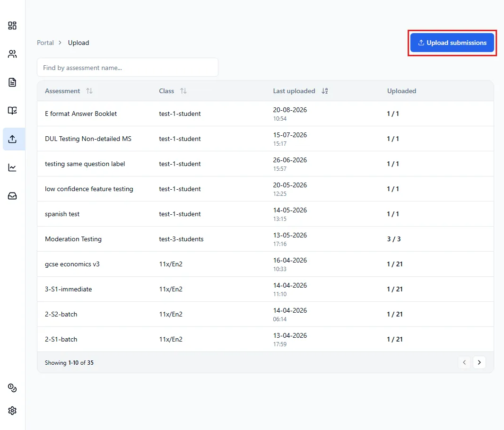Open the line chart analytics sidebar icon
This screenshot has width=504, height=430.
click(x=12, y=167)
